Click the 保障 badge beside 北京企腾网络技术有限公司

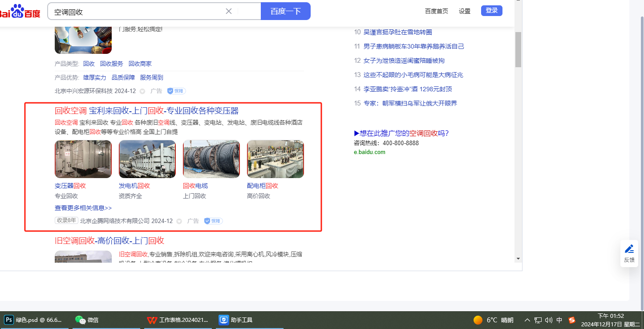click(213, 221)
